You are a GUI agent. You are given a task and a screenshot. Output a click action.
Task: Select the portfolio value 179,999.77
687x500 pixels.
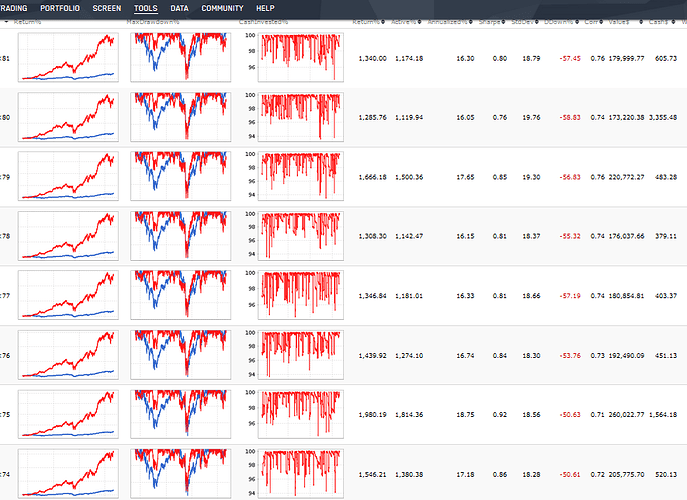627,58
